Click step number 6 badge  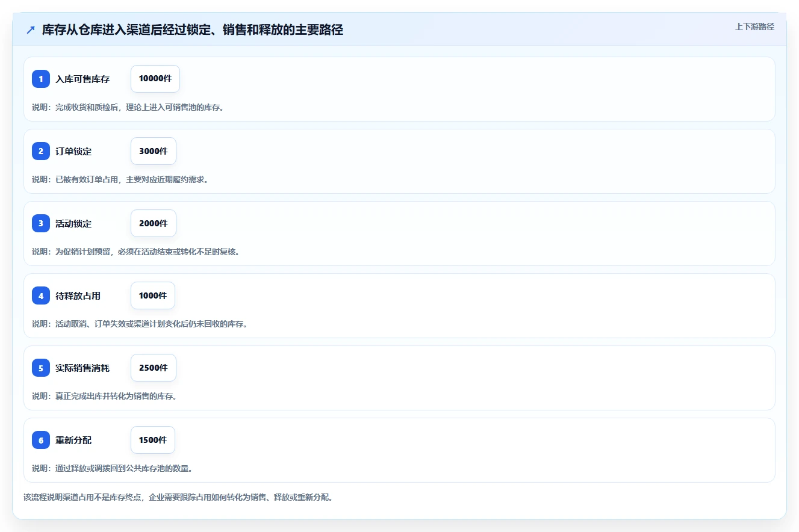coord(41,440)
